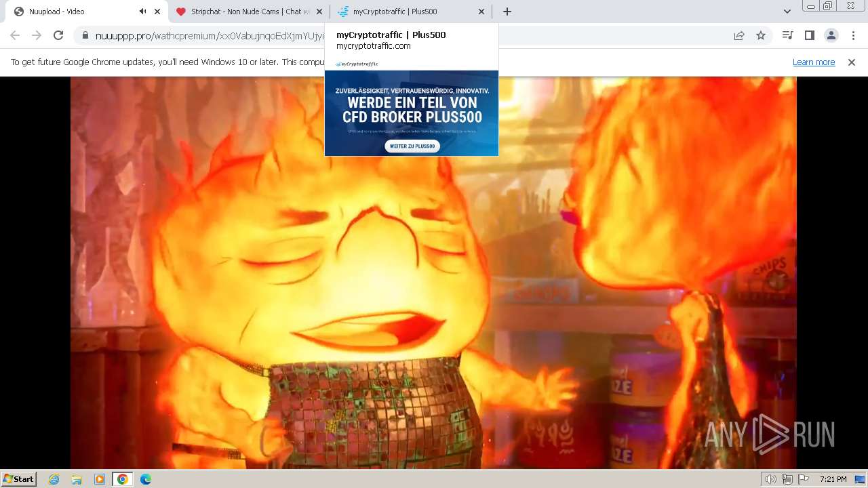Go forward to the next page

coord(37,35)
